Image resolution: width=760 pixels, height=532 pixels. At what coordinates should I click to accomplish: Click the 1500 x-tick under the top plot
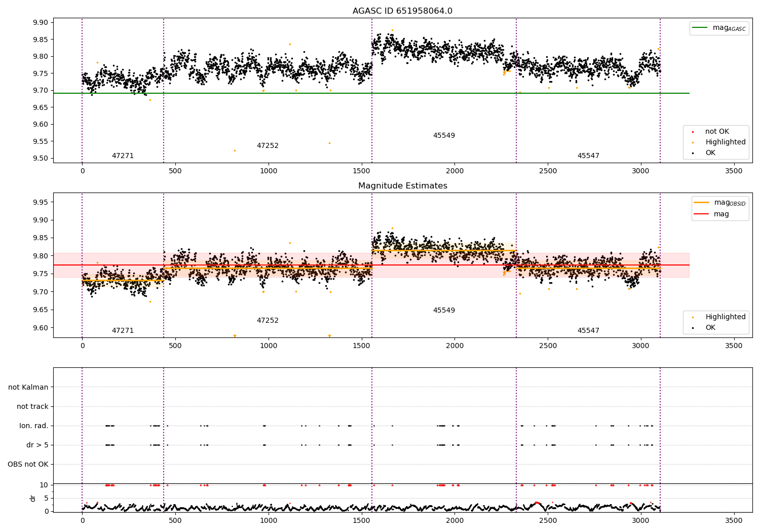(361, 171)
